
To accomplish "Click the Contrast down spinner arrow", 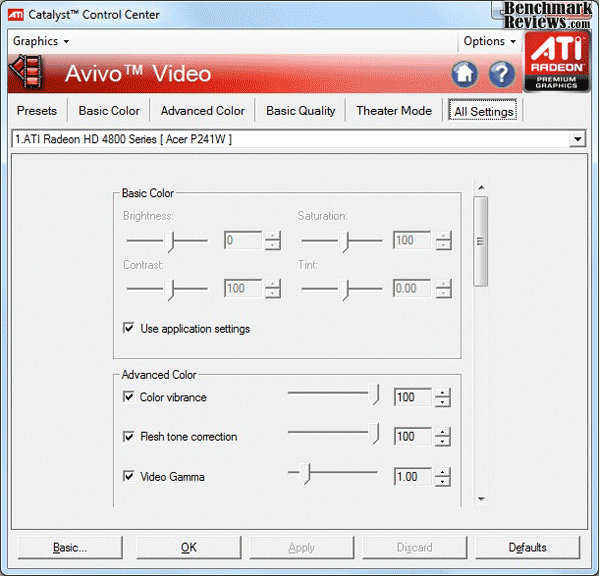I will pos(273,293).
